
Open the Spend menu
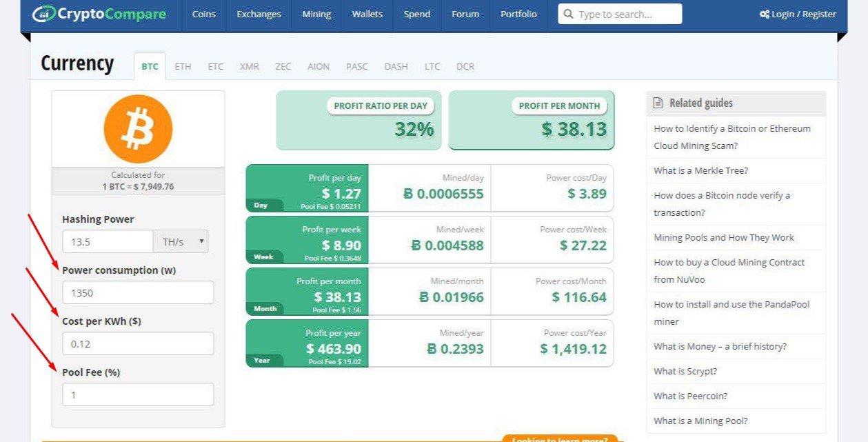click(417, 14)
